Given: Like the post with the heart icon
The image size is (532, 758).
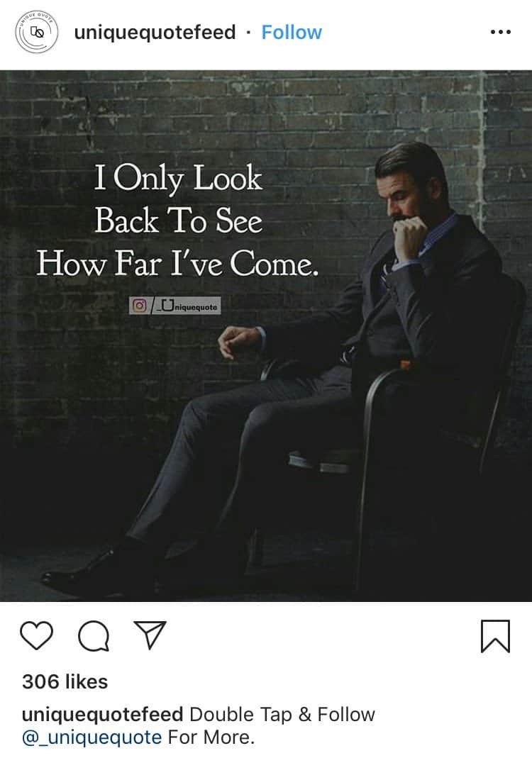Looking at the screenshot, I should [x=37, y=635].
